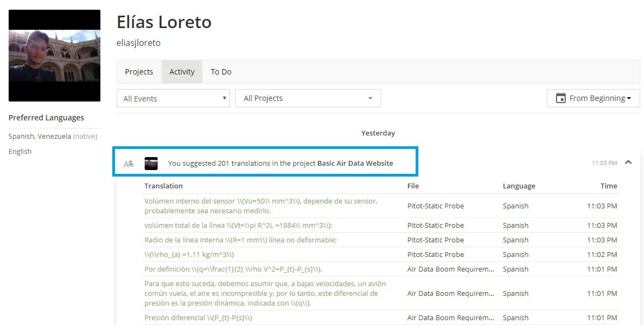Click the translation language icon beside the activity entry
Screen dimensions: 644x325
(x=128, y=164)
